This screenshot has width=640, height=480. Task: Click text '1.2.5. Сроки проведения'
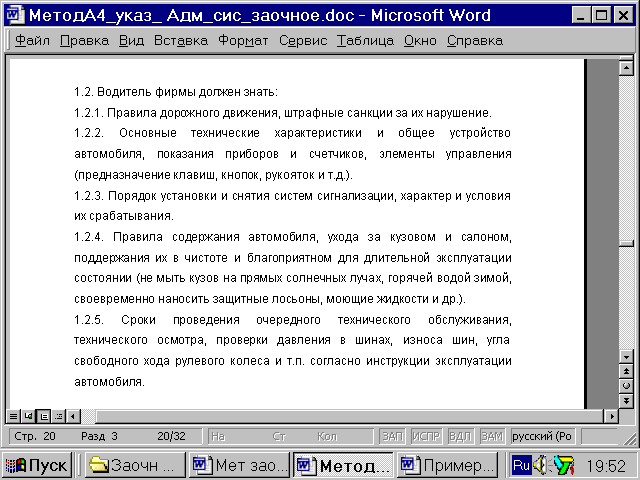tap(157, 320)
